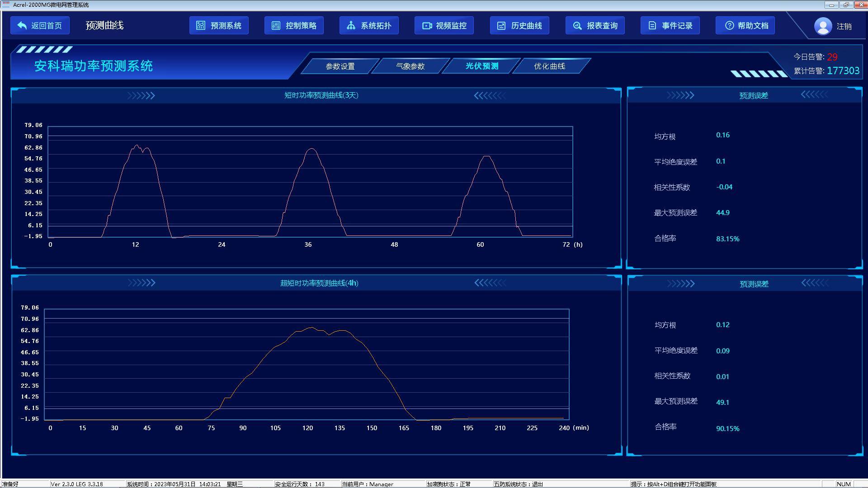Switch to the 参数设置 tab
This screenshot has height=488, width=868.
point(340,66)
